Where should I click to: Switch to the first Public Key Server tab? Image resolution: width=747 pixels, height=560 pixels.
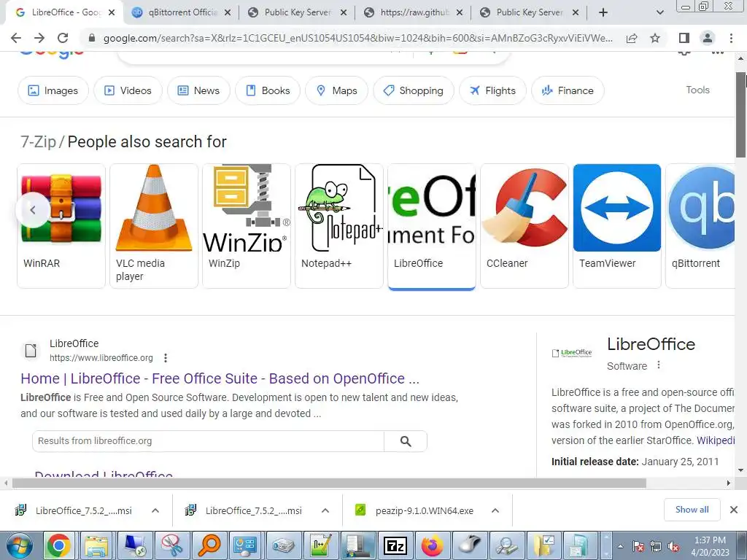tap(298, 12)
